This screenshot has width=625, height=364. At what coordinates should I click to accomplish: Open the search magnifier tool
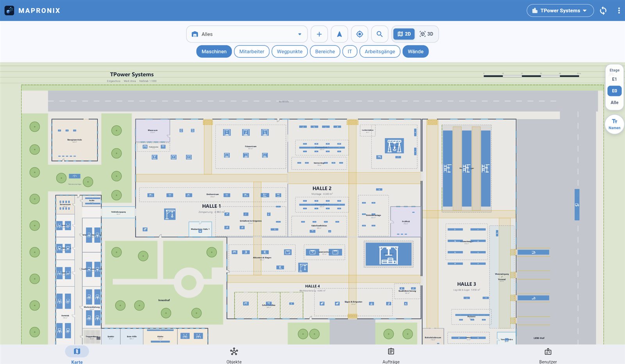[x=380, y=34]
